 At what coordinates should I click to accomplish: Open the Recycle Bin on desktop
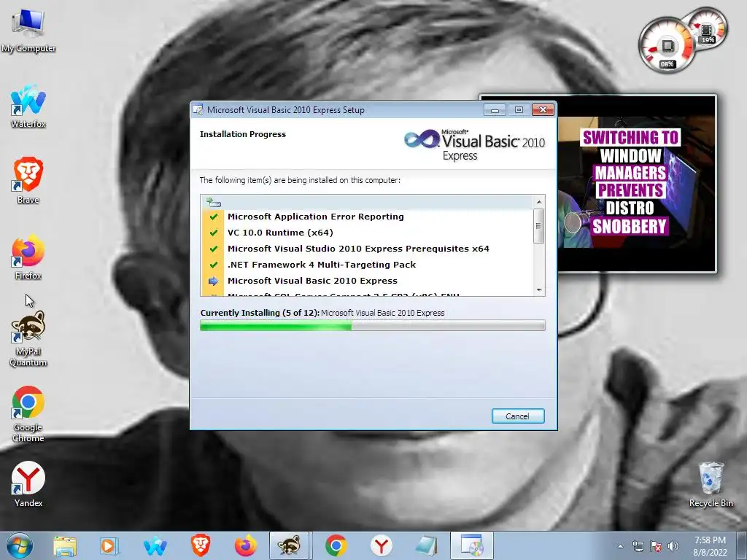(x=711, y=484)
